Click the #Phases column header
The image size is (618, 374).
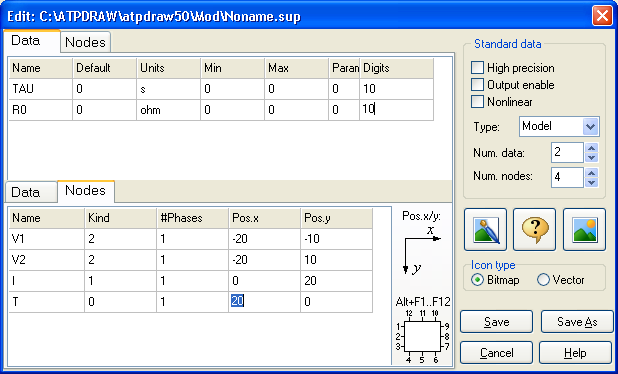click(192, 218)
